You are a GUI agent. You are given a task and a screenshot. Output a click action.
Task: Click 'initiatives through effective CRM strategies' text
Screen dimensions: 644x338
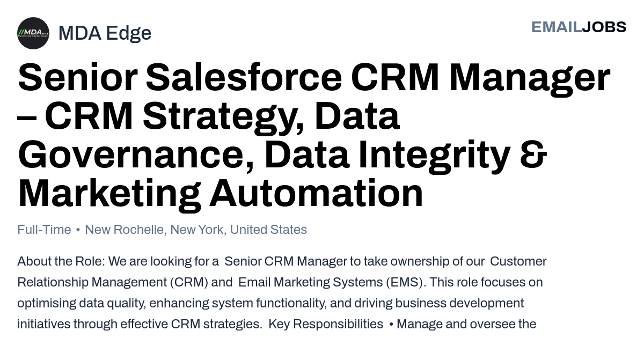coord(140,324)
